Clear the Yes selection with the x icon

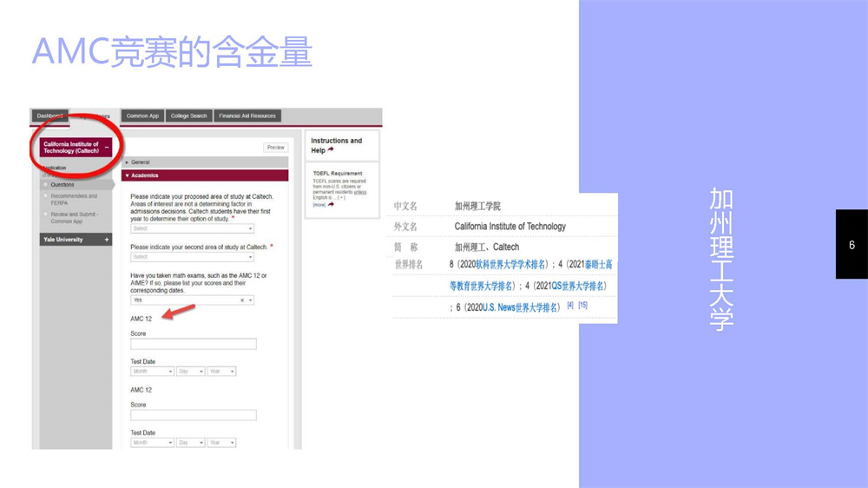(x=242, y=300)
